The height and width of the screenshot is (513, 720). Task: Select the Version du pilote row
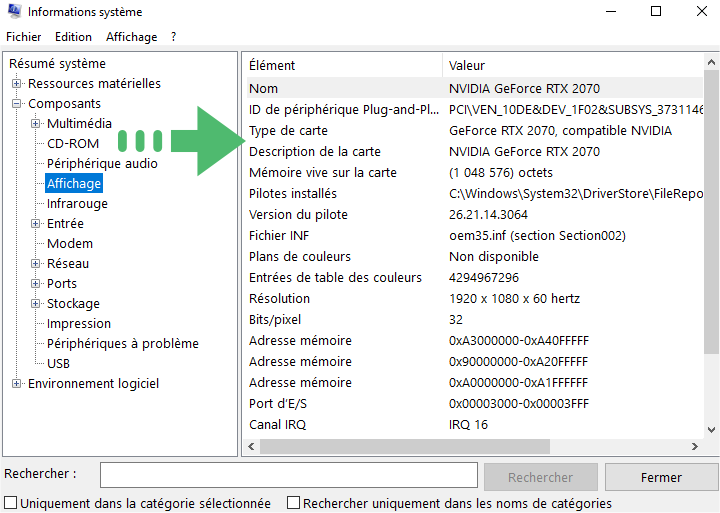(475, 215)
